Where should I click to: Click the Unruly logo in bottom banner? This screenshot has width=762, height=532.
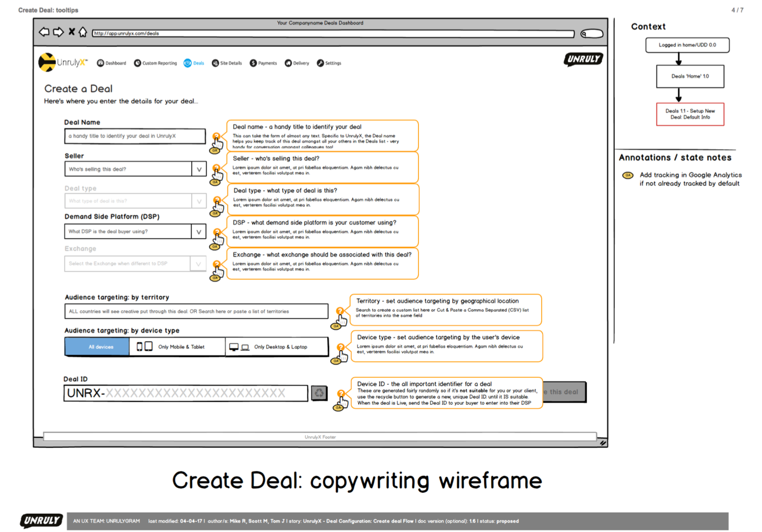pyautogui.click(x=42, y=521)
